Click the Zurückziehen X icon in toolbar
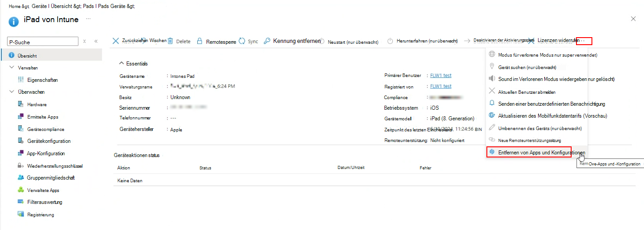The width and height of the screenshot is (644, 230). 116,41
